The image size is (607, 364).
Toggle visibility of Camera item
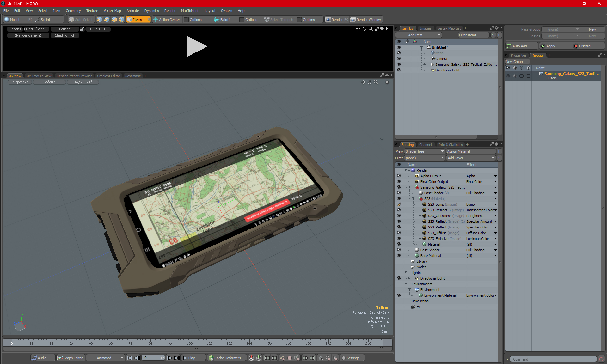pyautogui.click(x=399, y=59)
